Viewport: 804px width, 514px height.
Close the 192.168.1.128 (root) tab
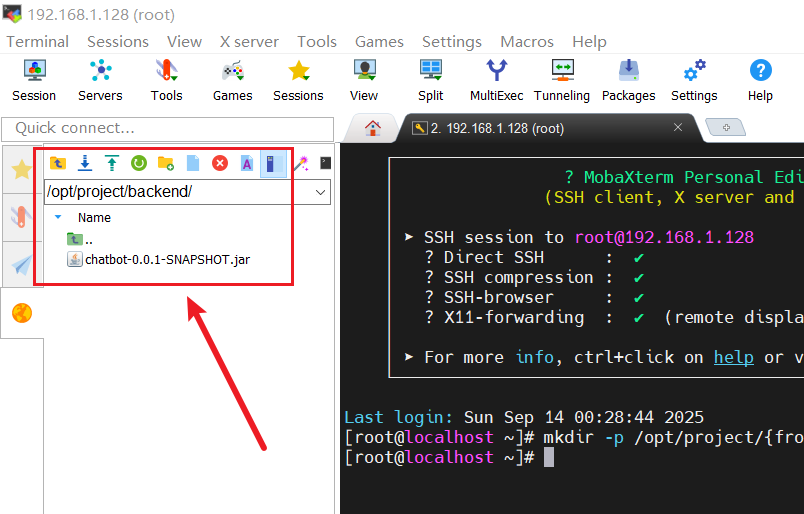678,127
